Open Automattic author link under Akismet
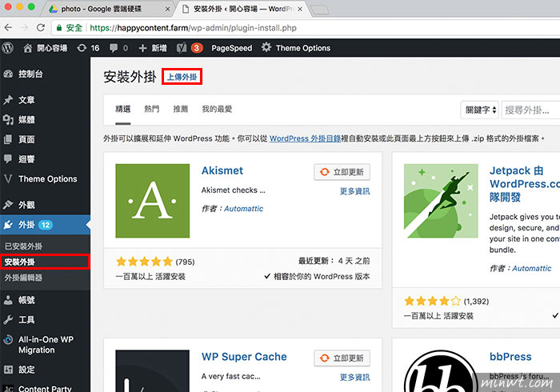 pyautogui.click(x=243, y=209)
